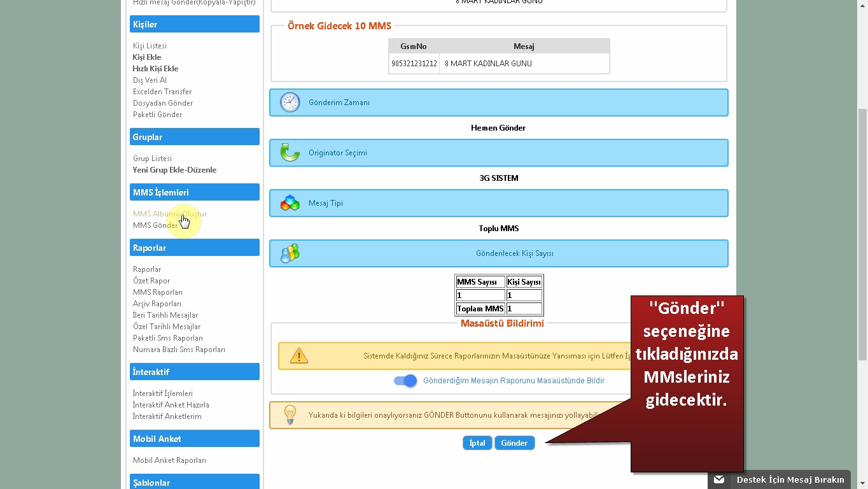
Task: Open the MMS Raporları report page
Action: point(158,292)
